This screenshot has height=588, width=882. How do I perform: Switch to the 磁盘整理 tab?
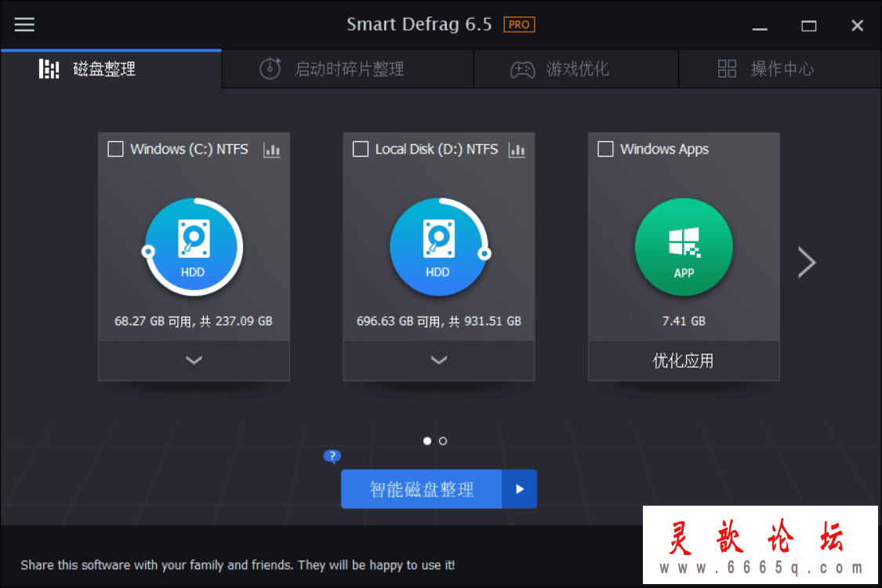click(x=111, y=69)
